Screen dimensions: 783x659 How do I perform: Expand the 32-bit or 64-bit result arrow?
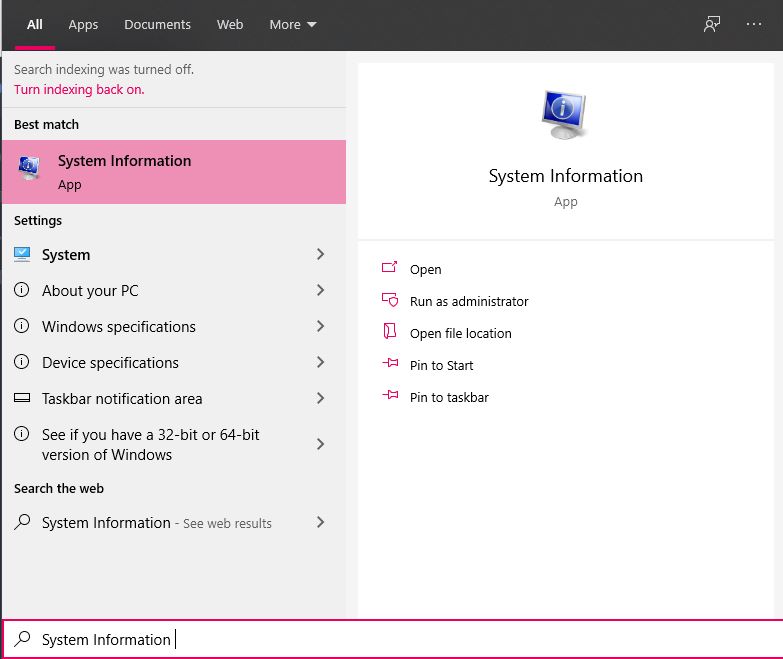[x=321, y=444]
